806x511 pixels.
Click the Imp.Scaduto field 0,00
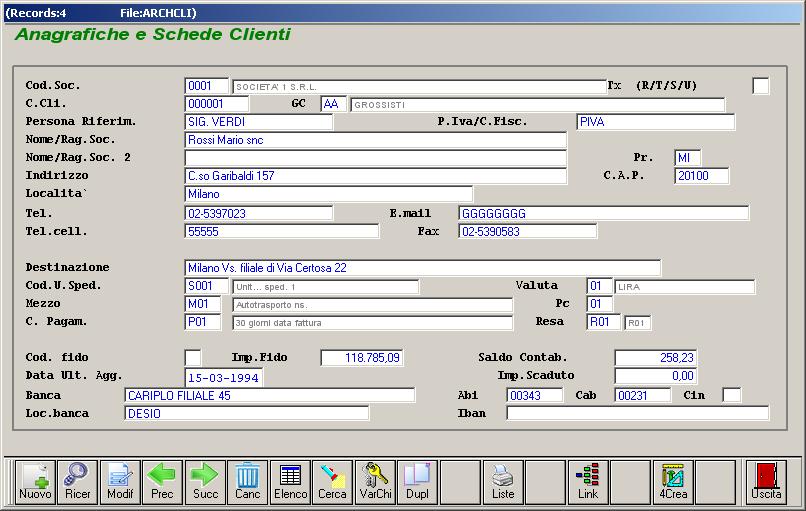656,376
